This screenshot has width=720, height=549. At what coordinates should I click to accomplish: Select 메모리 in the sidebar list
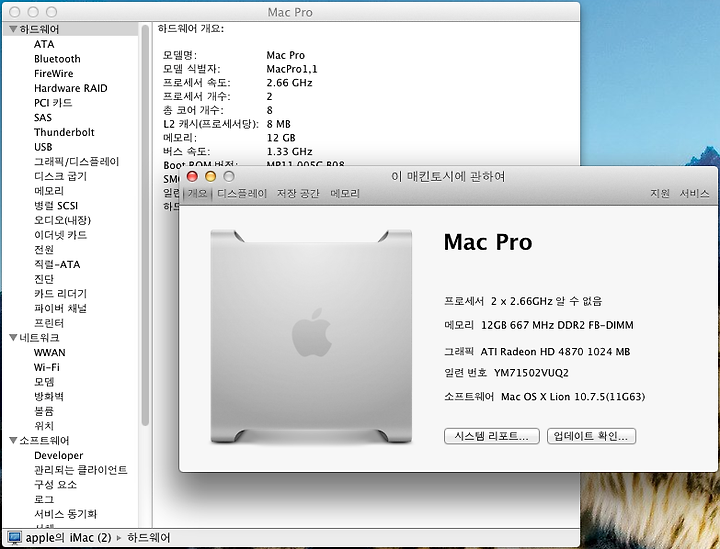click(x=49, y=191)
